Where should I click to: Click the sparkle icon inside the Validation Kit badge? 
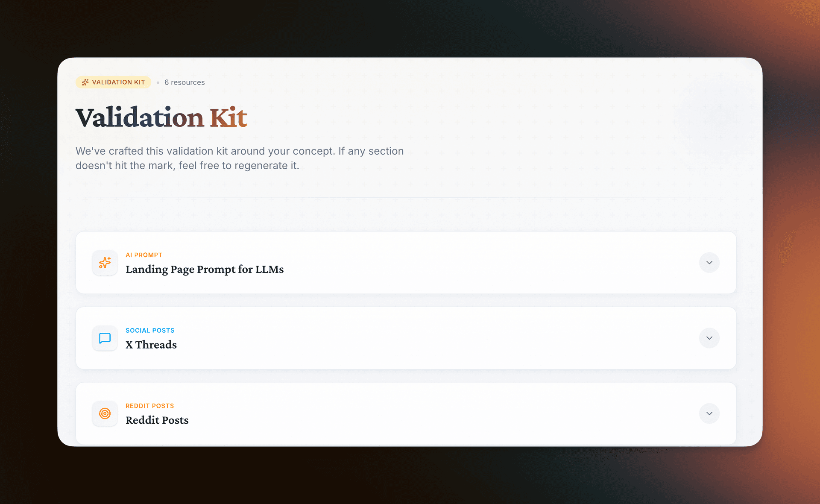(85, 82)
